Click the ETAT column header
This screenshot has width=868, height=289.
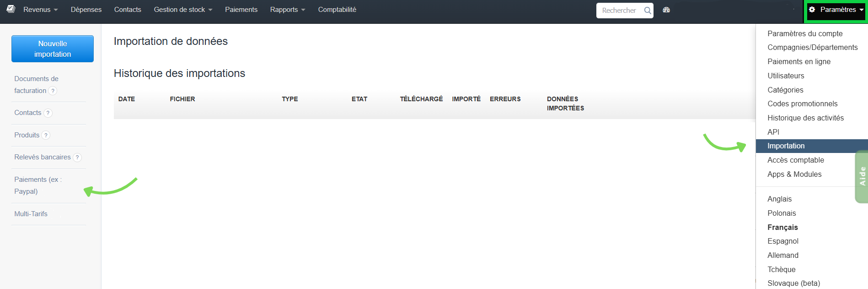(359, 99)
